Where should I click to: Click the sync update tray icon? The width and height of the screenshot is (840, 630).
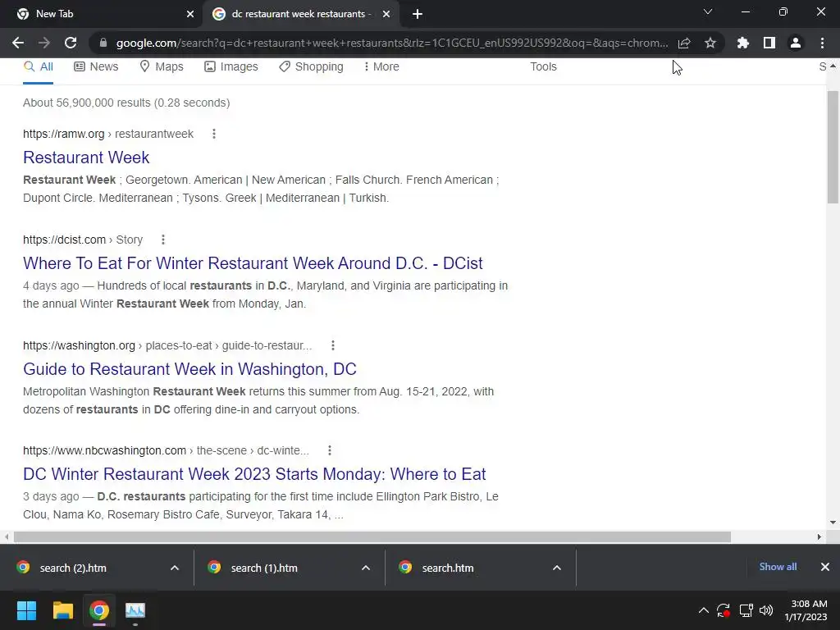point(724,610)
